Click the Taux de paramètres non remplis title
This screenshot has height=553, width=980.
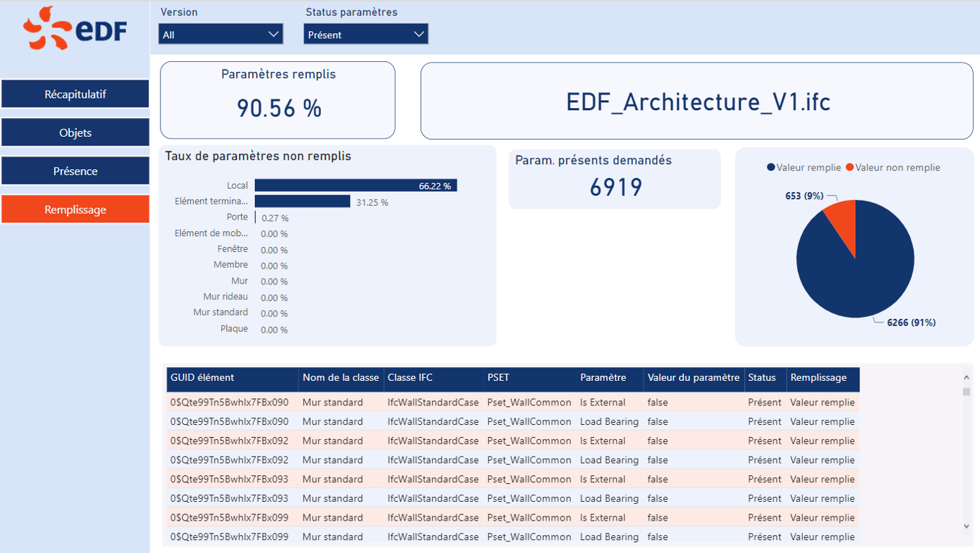click(258, 156)
